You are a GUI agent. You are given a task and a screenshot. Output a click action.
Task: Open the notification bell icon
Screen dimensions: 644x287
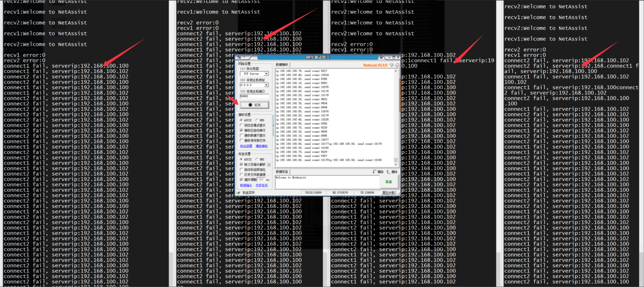coord(397,65)
